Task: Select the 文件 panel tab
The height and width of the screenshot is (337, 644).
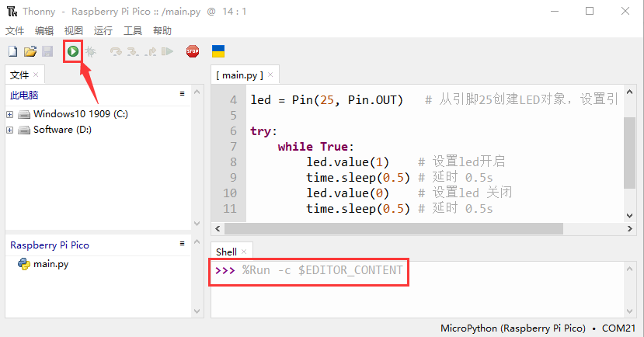Action: click(x=19, y=75)
